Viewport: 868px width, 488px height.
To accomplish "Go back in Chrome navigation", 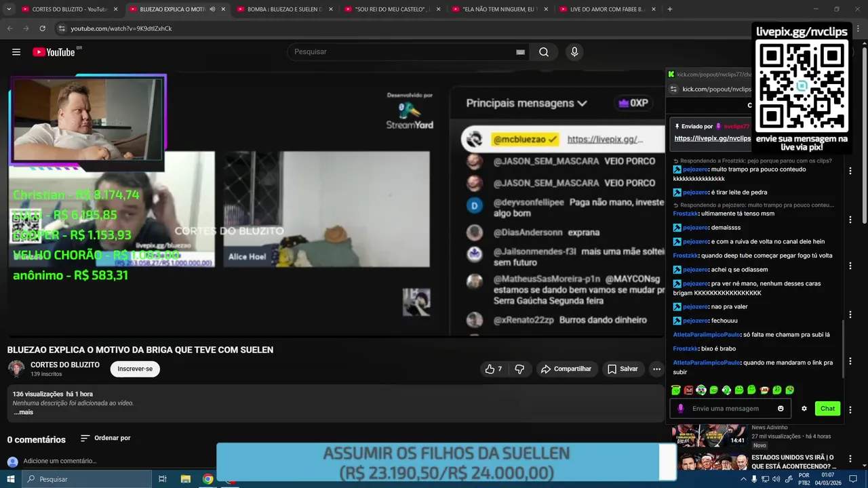I will pos(9,28).
